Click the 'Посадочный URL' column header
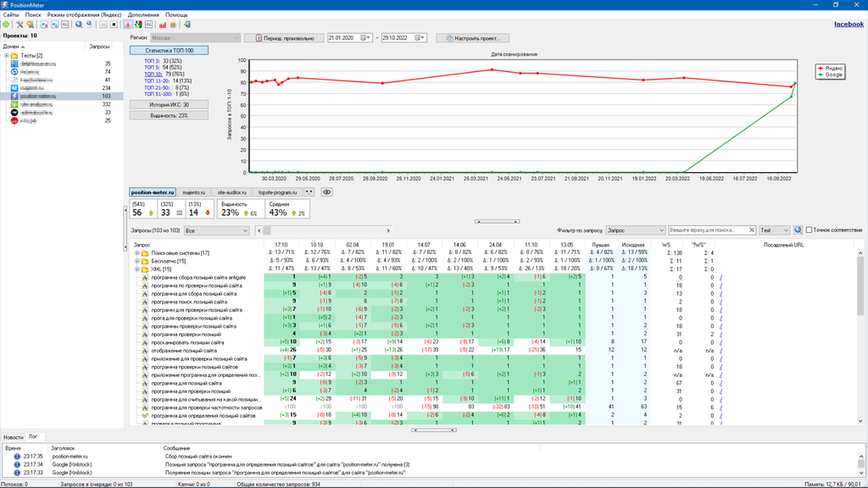This screenshot has width=868, height=488. tap(783, 245)
